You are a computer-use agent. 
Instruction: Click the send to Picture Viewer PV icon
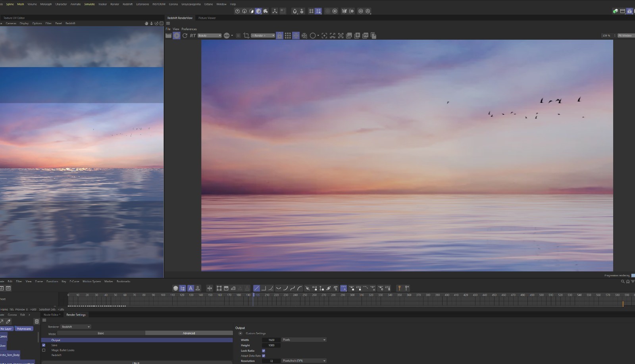point(366,36)
